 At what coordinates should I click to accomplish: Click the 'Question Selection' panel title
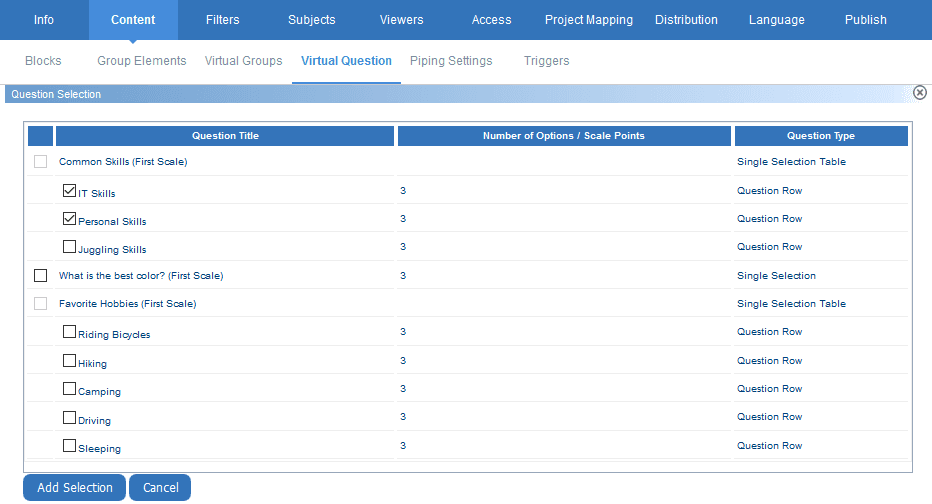[56, 94]
